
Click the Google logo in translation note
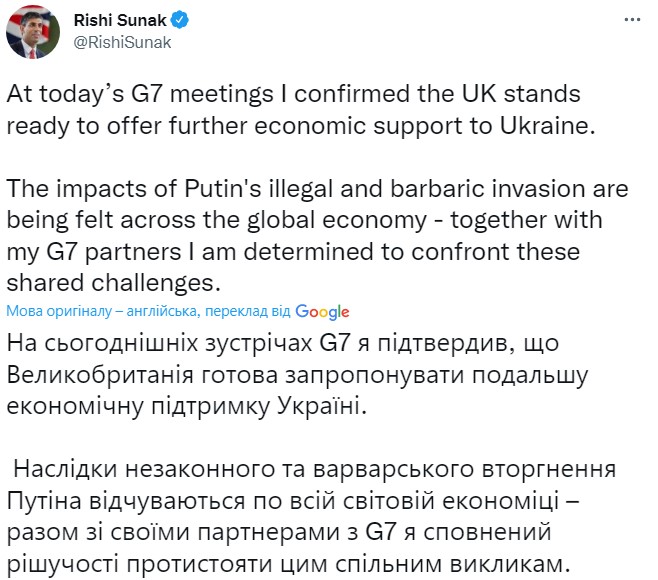pos(322,311)
